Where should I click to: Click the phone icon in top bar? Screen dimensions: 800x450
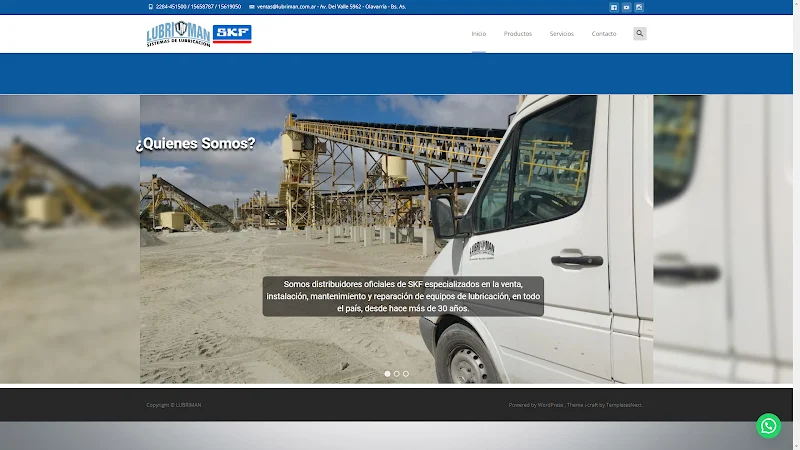[151, 7]
